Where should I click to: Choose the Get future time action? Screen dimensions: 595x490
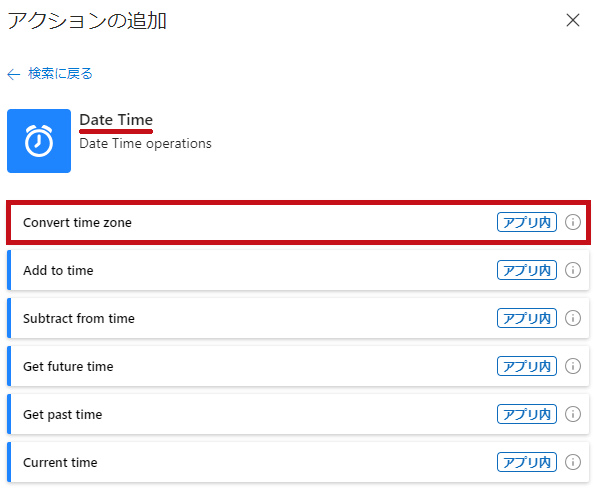[x=298, y=366]
